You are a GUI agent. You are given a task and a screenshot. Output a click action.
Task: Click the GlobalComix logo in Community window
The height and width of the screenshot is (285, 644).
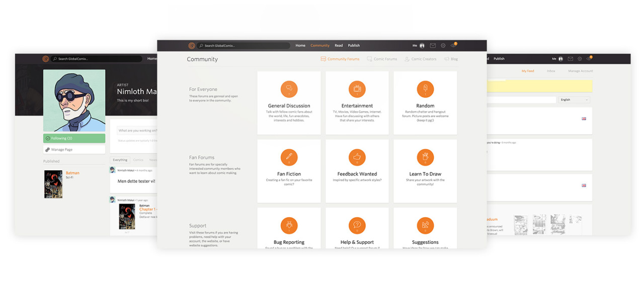tap(192, 46)
